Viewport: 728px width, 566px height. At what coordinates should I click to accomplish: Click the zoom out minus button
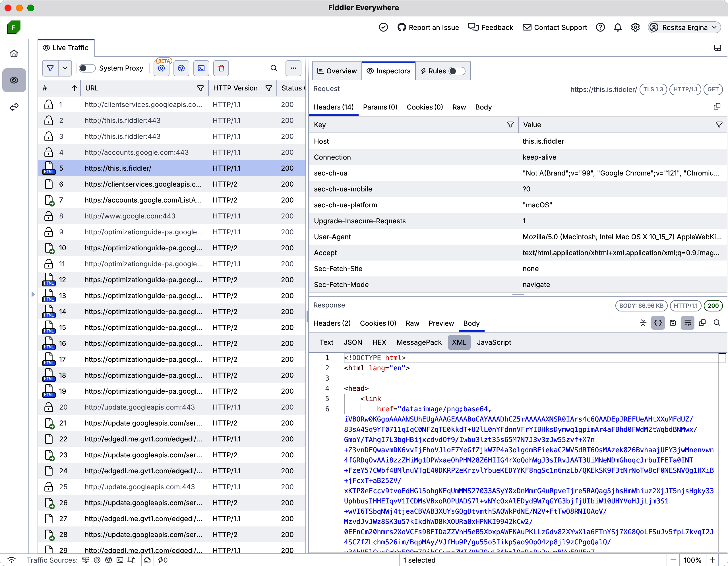(x=673, y=560)
